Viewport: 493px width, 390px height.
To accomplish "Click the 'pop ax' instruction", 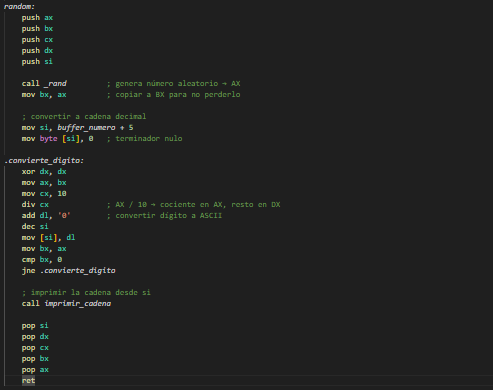I will [x=35, y=369].
